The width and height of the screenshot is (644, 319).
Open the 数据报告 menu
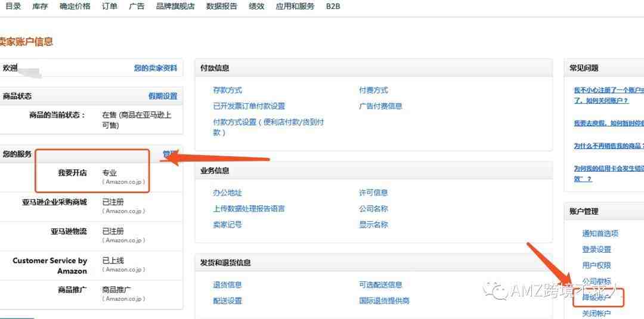click(222, 7)
